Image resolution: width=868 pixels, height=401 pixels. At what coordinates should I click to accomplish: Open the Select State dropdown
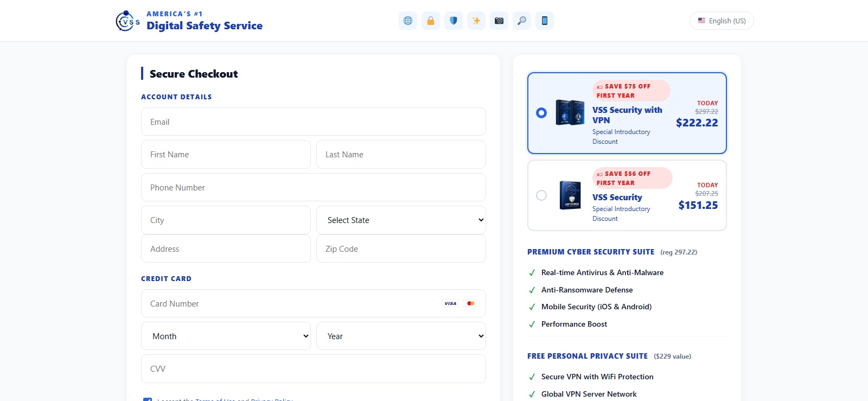coord(401,220)
